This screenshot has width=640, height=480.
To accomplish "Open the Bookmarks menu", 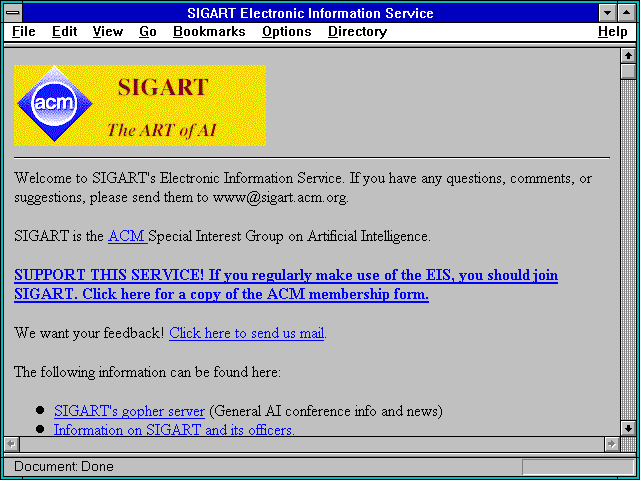I will tap(209, 32).
